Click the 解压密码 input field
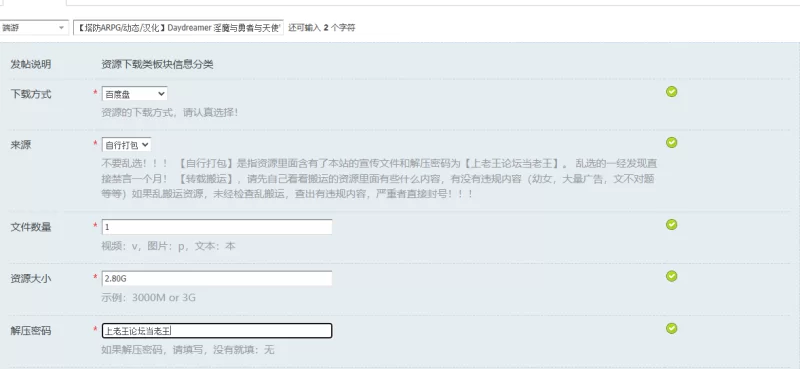 click(217, 331)
